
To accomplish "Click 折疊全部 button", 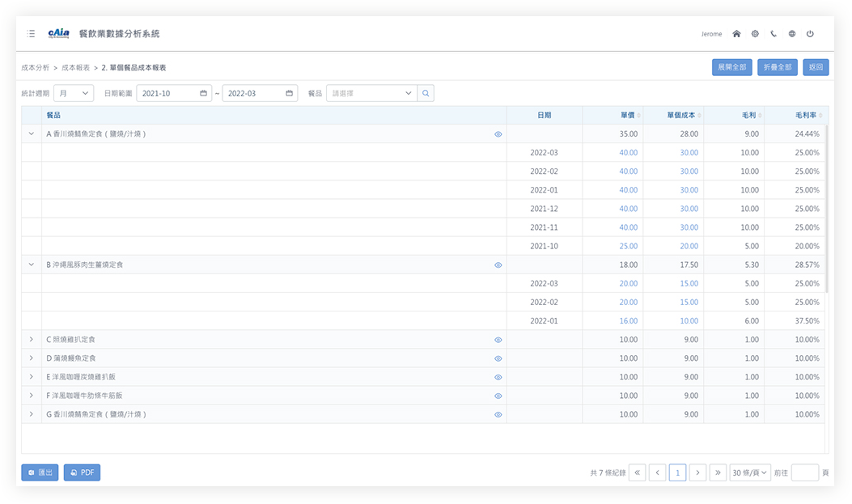I will tap(778, 67).
